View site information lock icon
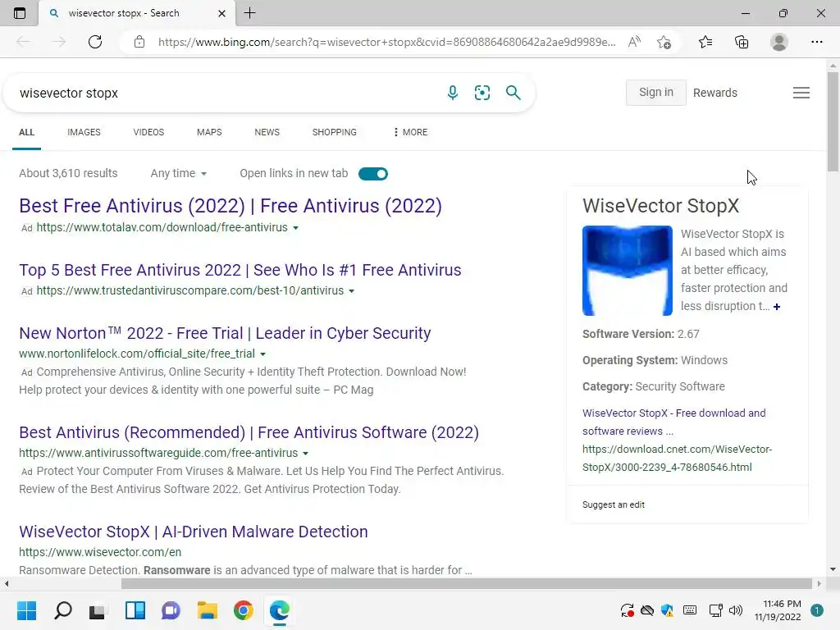The image size is (840, 630). pos(139,42)
